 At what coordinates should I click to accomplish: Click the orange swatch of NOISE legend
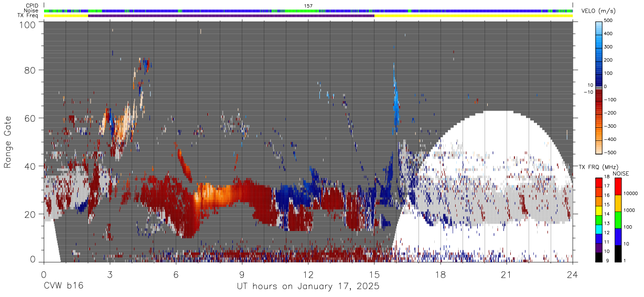[619, 203]
